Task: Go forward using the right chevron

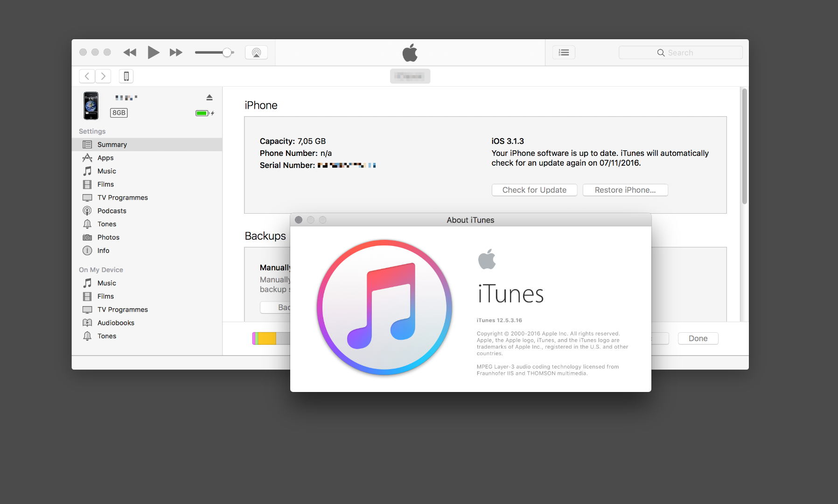Action: click(103, 76)
